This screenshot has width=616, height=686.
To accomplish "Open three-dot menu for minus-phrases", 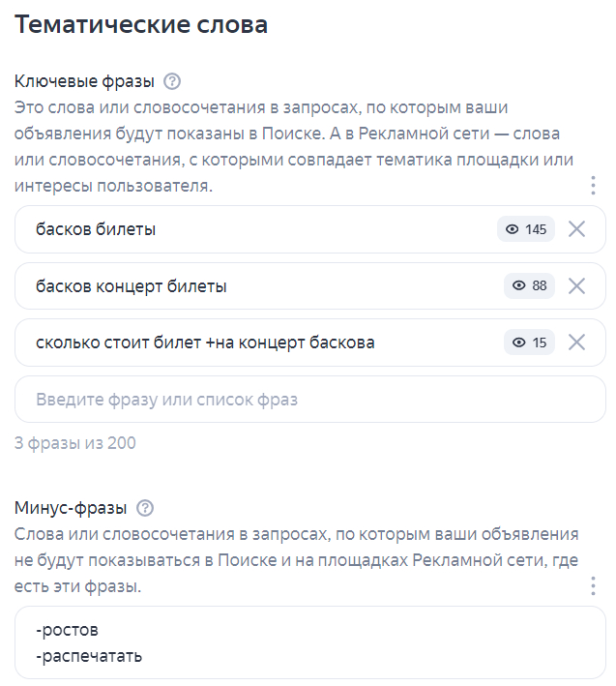I will pos(592,586).
